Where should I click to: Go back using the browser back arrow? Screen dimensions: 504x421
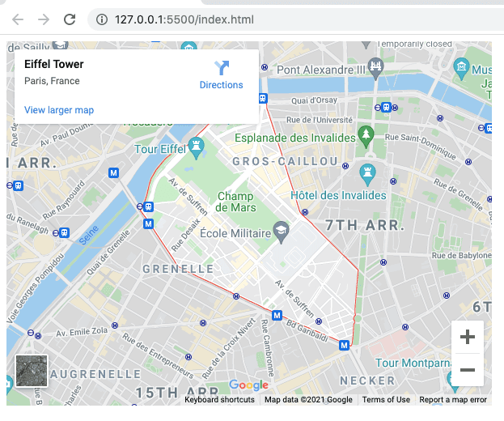(x=18, y=19)
